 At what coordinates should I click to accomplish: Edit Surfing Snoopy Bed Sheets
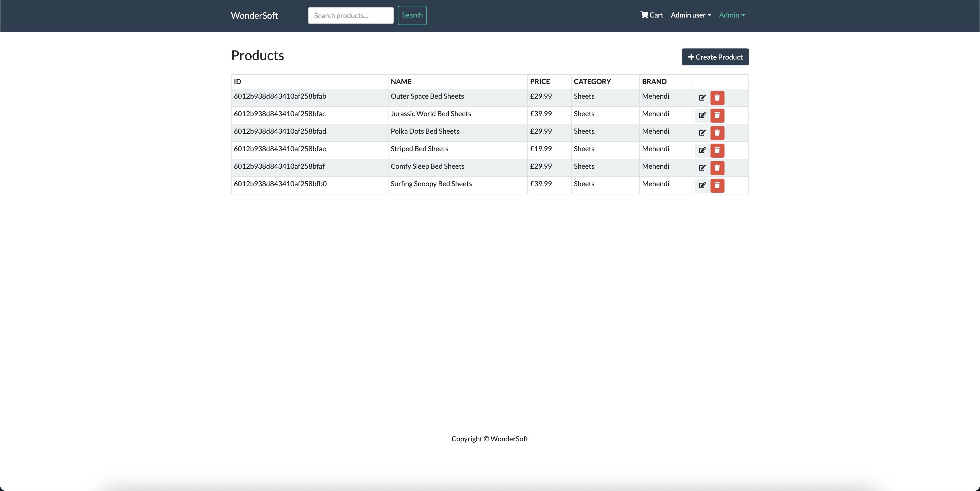pyautogui.click(x=702, y=185)
